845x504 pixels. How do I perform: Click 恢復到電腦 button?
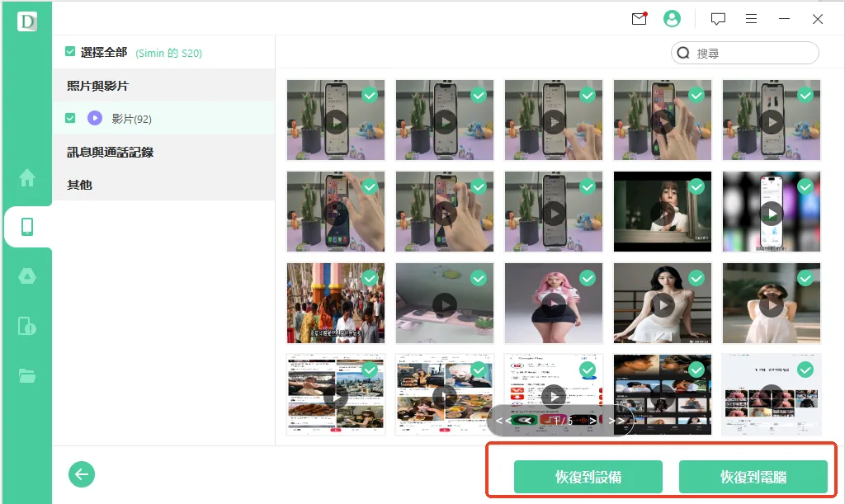753,477
